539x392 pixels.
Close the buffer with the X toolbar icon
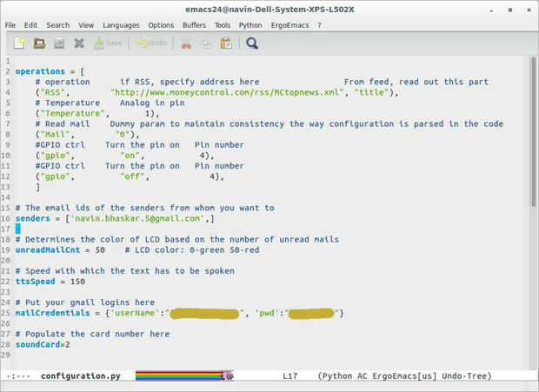tap(79, 43)
